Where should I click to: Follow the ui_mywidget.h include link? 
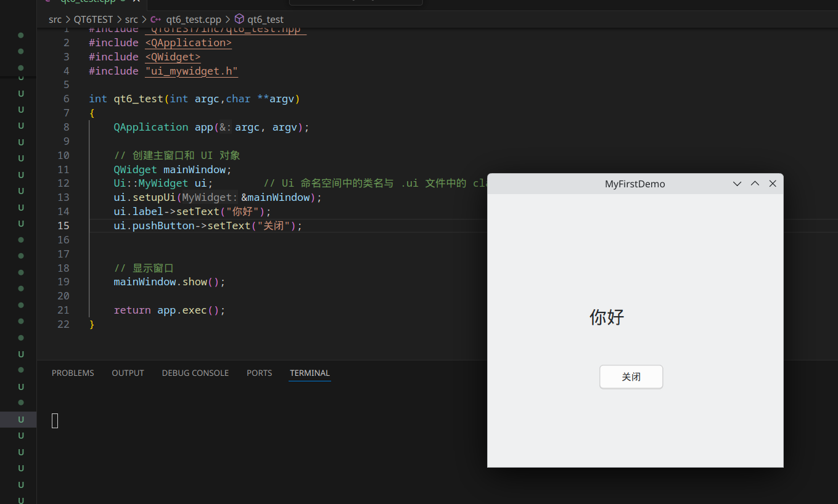coord(191,71)
